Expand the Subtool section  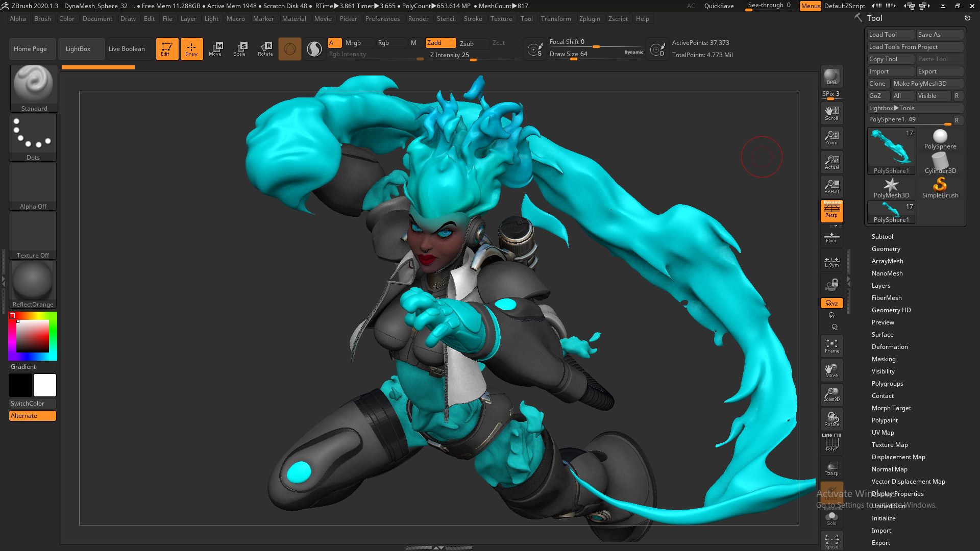[882, 237]
